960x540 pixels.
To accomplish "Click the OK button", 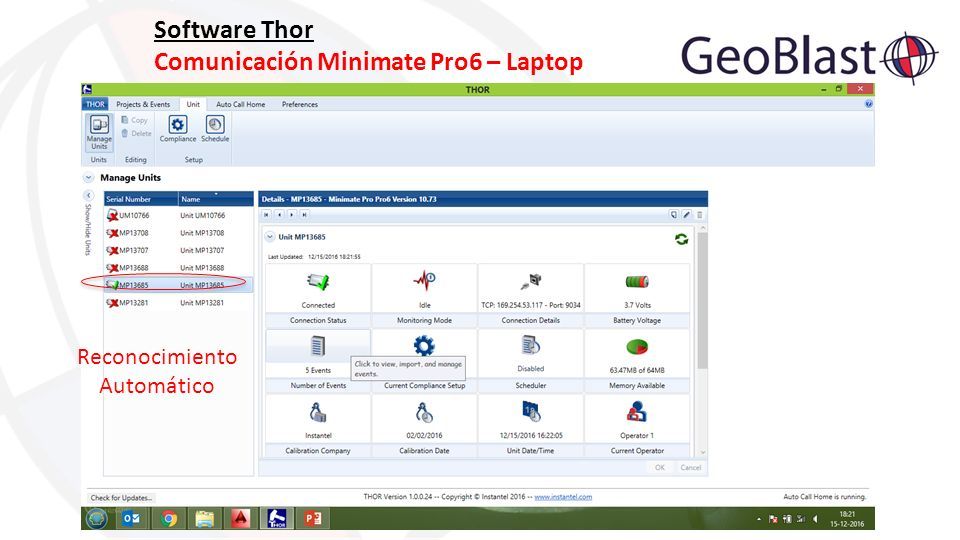I will [x=659, y=467].
